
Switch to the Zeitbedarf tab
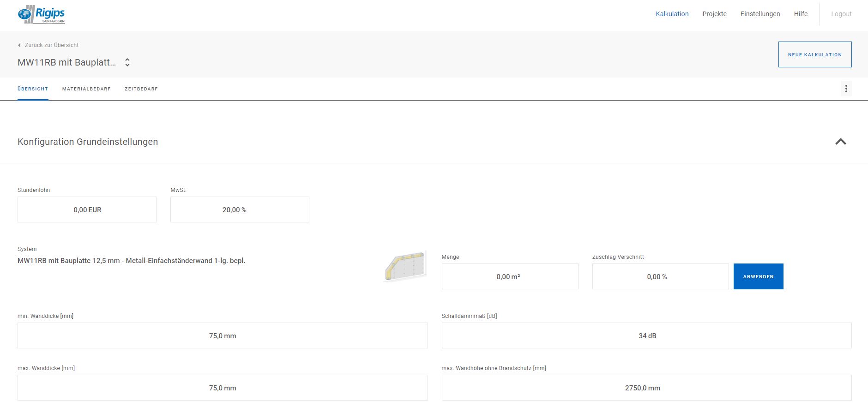click(x=141, y=89)
